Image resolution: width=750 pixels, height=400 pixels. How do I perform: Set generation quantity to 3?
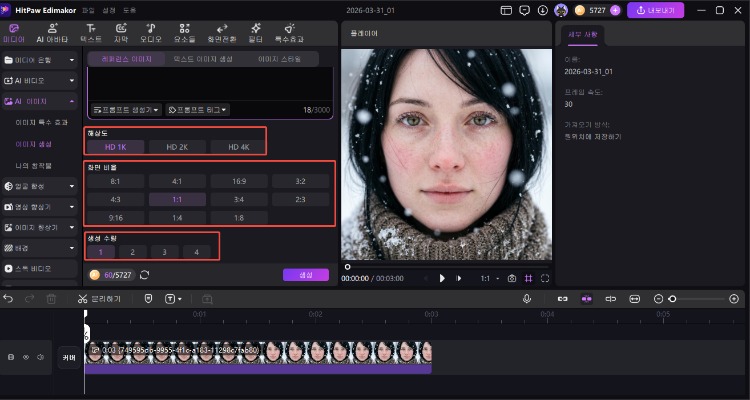click(165, 252)
